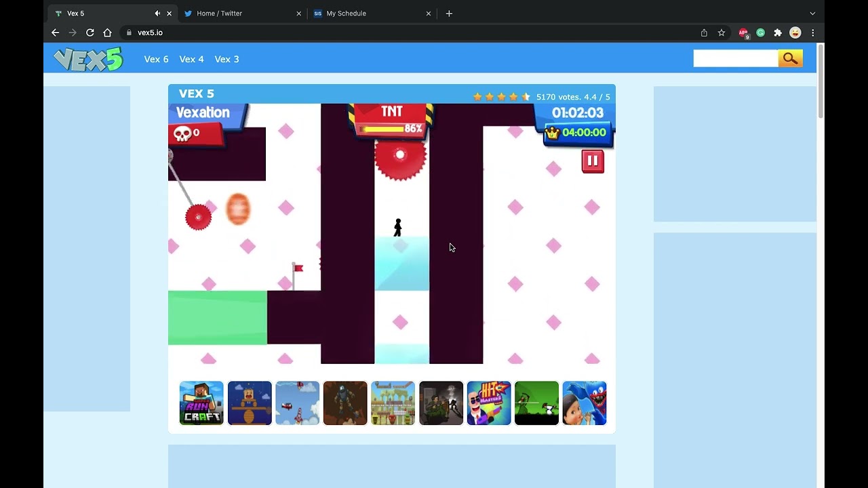The image size is (868, 488).
Task: Click the browser home button
Action: (x=107, y=33)
